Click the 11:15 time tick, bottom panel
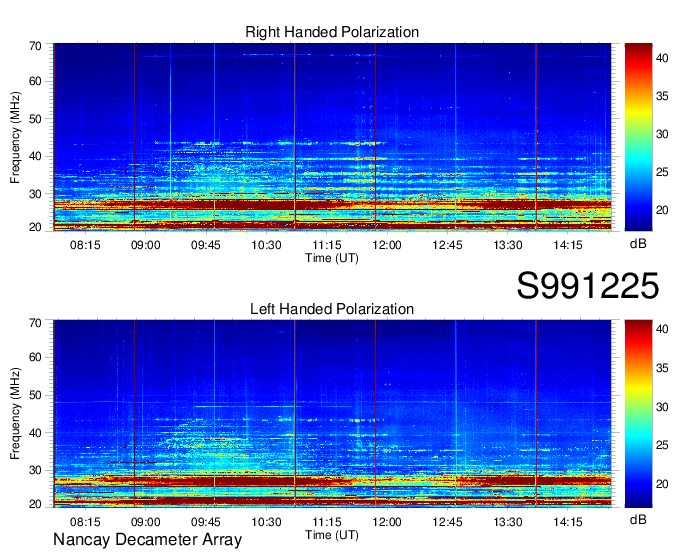 [x=327, y=522]
